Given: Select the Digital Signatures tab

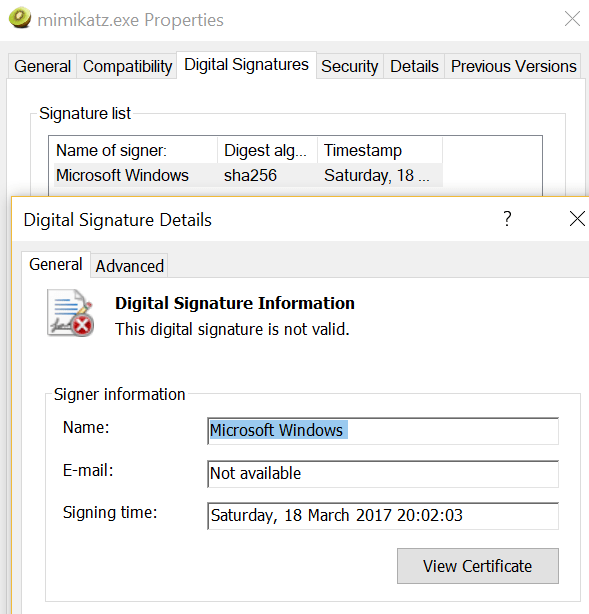Looking at the screenshot, I should pos(246,65).
